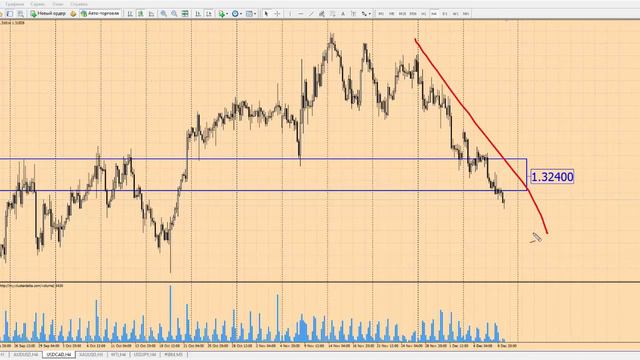Open the periods clock dropdown

[236, 13]
